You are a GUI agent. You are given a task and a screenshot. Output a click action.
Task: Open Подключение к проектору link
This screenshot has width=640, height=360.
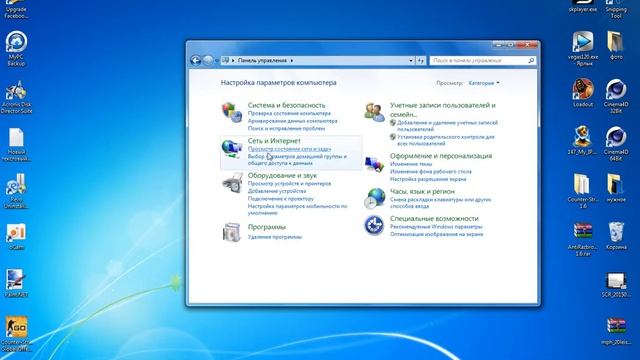[281, 199]
